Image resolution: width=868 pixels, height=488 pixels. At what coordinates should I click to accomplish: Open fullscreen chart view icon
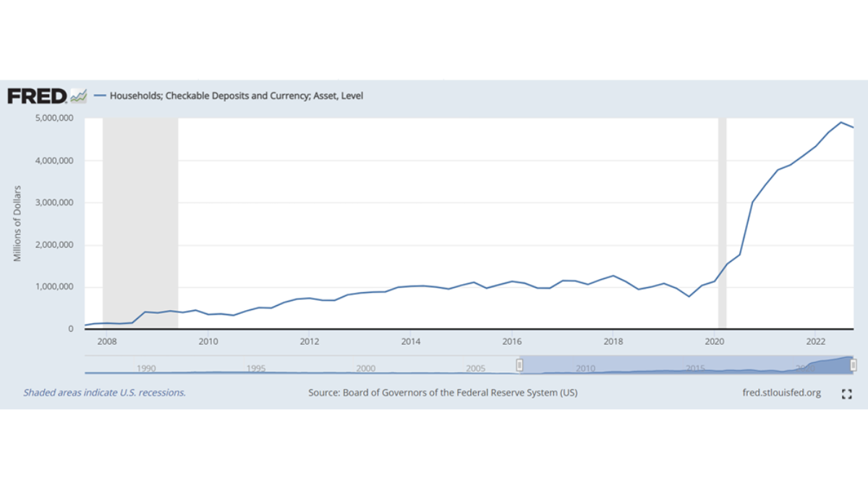(847, 394)
